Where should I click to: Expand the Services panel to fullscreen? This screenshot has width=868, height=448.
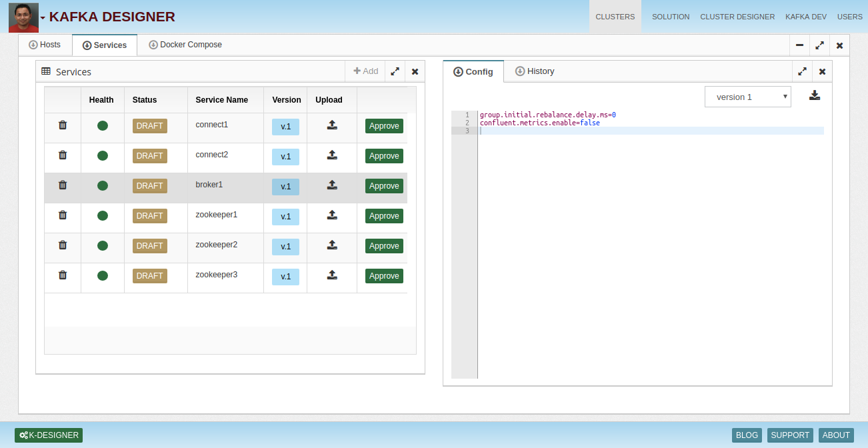[395, 71]
